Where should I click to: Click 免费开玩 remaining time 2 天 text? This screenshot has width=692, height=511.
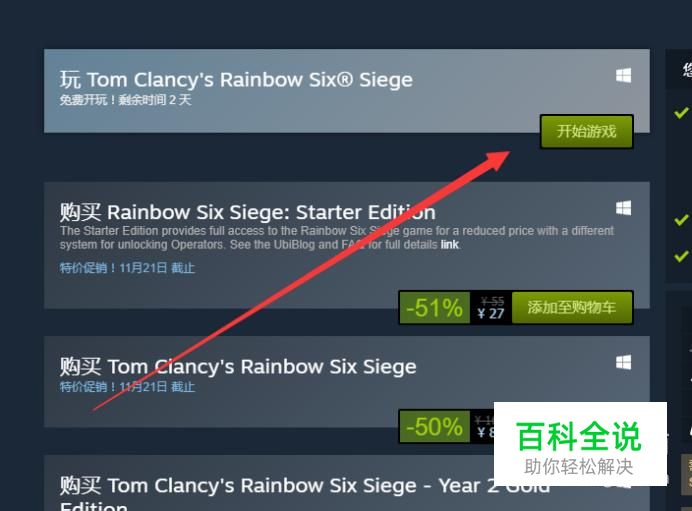coord(125,100)
